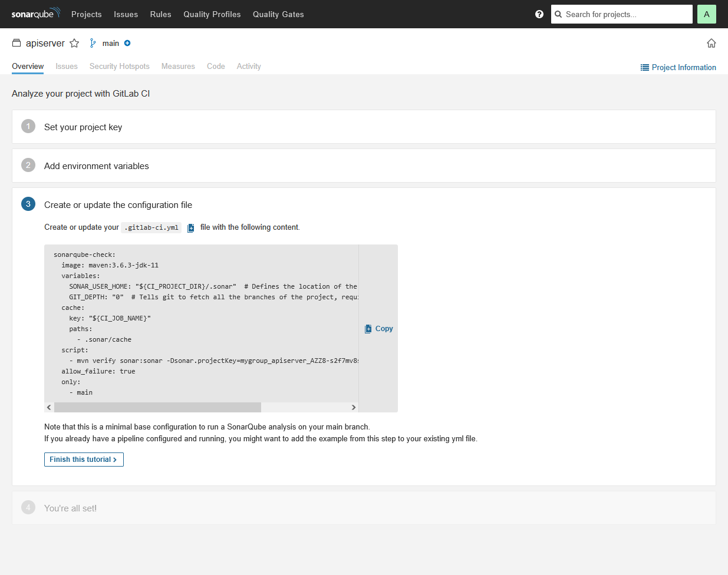Open the help question mark icon
Screen dimensions: 728x575
tap(539, 14)
